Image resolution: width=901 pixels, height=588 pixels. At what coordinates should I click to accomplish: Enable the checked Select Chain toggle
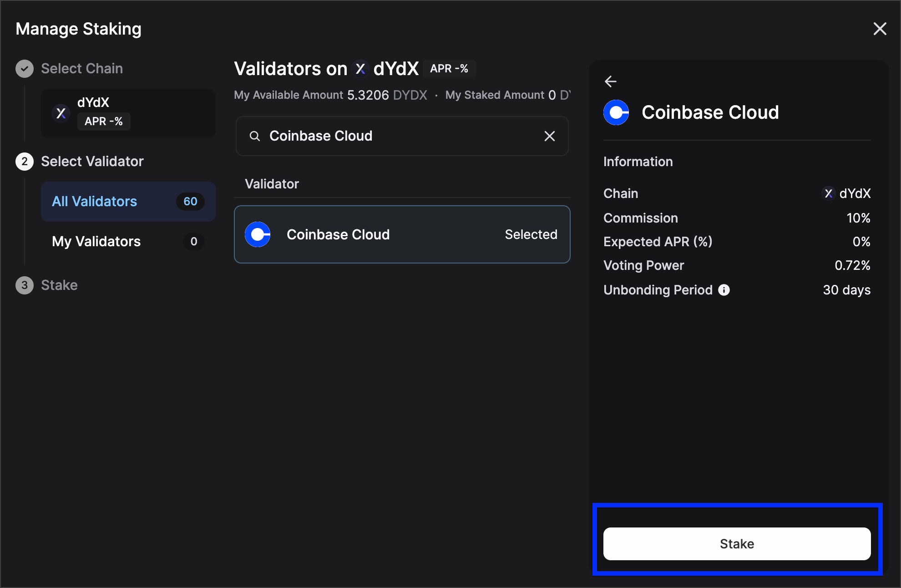(x=24, y=68)
